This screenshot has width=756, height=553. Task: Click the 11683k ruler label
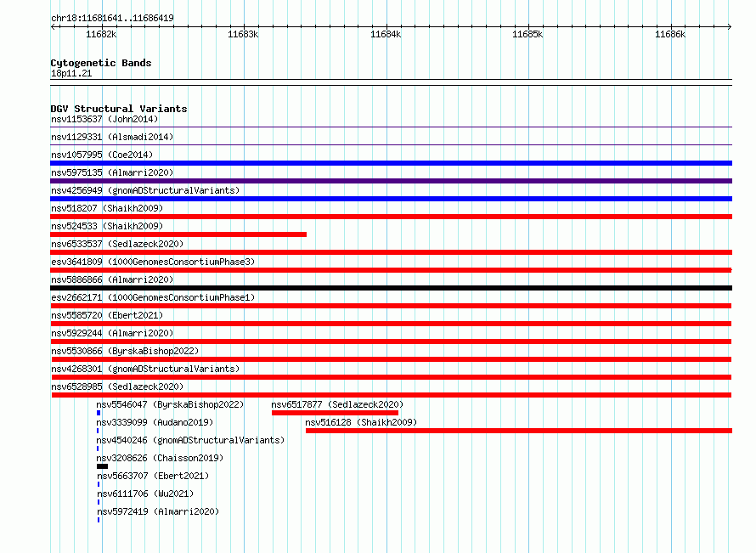tap(243, 34)
